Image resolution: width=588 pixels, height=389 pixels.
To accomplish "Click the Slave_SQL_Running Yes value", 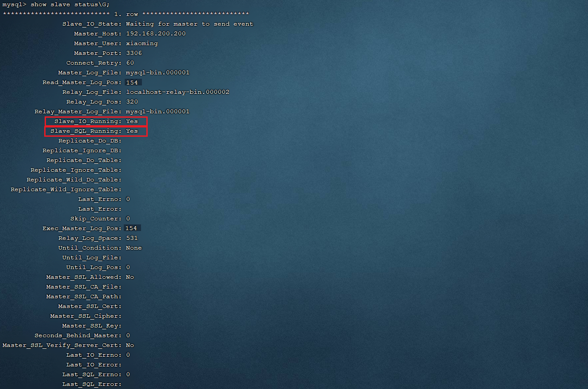I will pyautogui.click(x=132, y=131).
